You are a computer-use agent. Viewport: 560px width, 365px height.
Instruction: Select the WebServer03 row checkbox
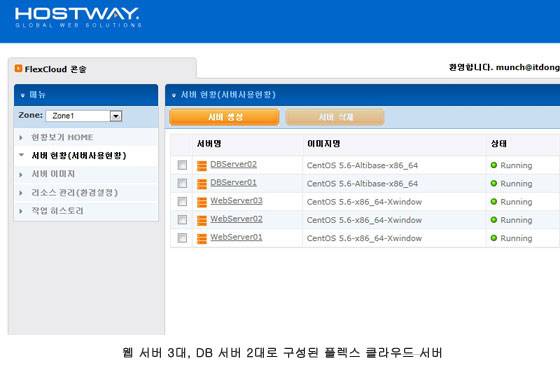(x=182, y=201)
